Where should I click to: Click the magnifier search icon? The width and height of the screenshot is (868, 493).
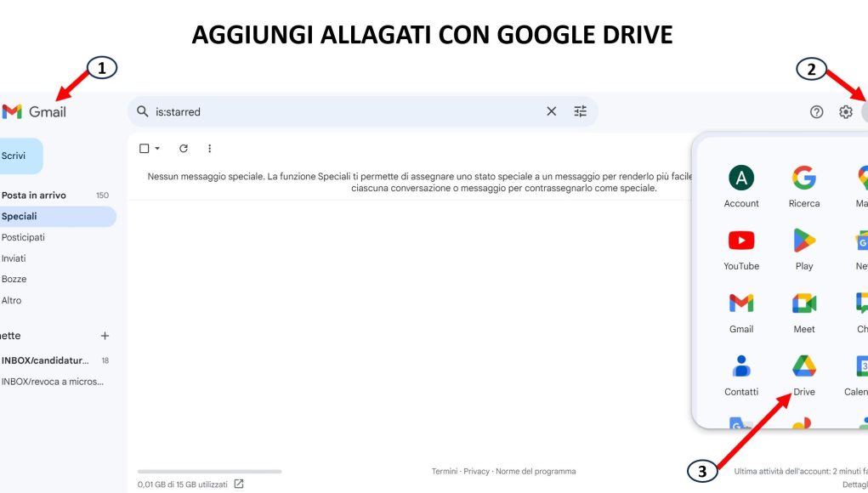tap(142, 111)
